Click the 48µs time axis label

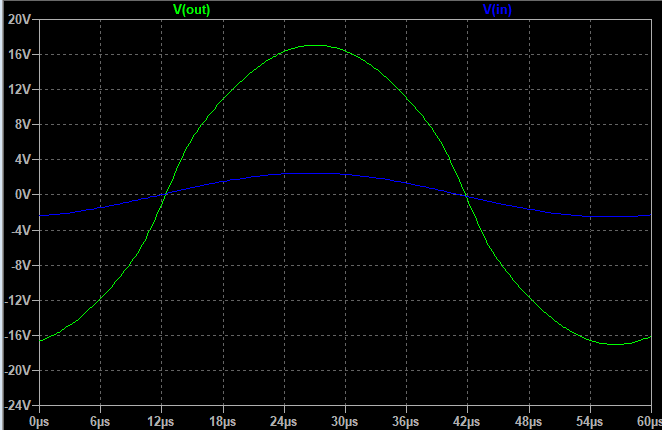[529, 422]
